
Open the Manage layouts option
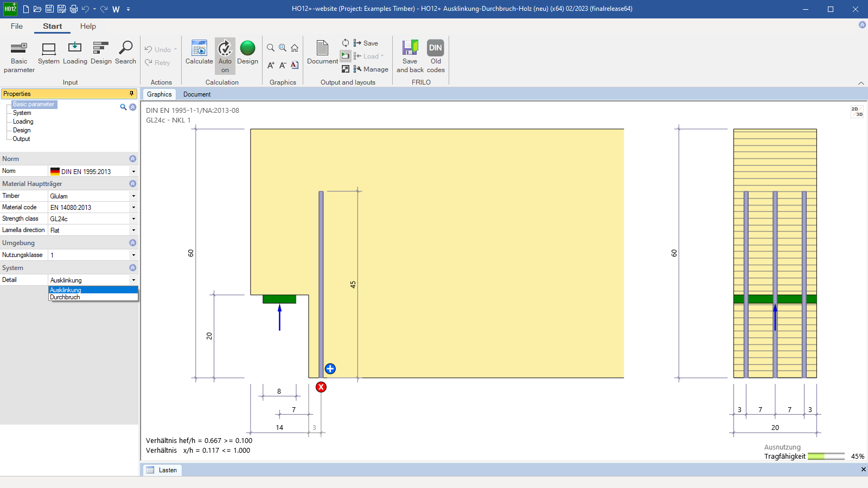[371, 69]
